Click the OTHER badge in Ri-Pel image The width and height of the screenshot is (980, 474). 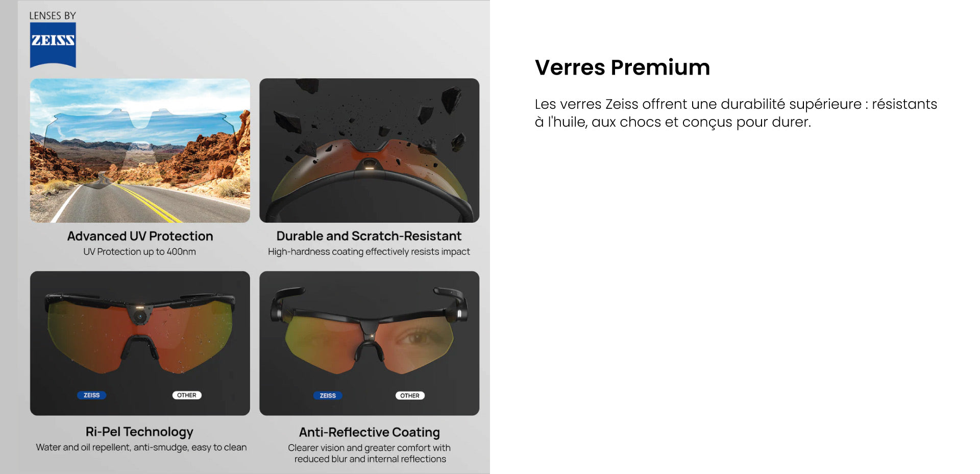[187, 395]
